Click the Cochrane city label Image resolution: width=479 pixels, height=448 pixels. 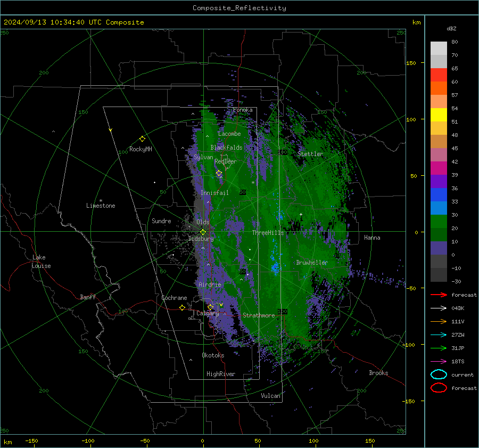pyautogui.click(x=174, y=298)
